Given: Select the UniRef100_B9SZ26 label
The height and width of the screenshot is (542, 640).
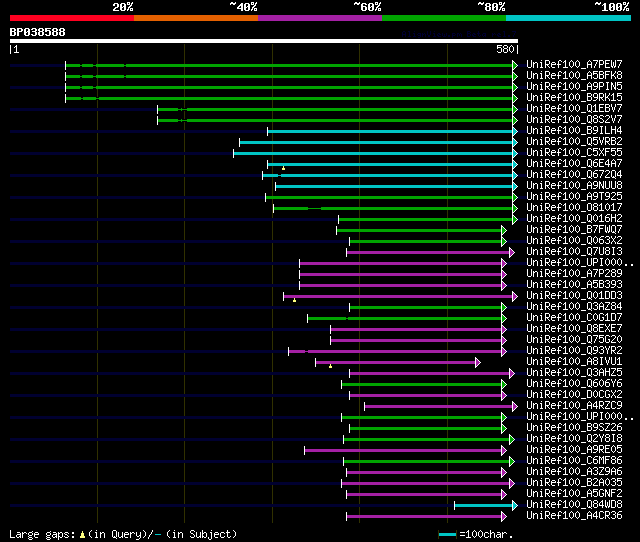Looking at the screenshot, I should [x=574, y=428].
